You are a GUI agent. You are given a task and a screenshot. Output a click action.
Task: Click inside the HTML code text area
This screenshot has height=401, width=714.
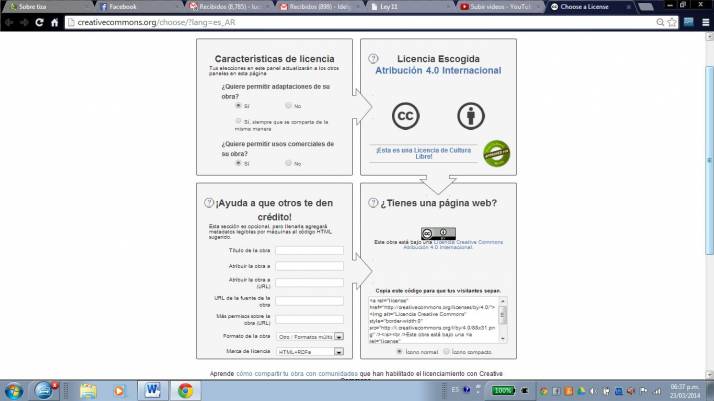[x=433, y=320]
